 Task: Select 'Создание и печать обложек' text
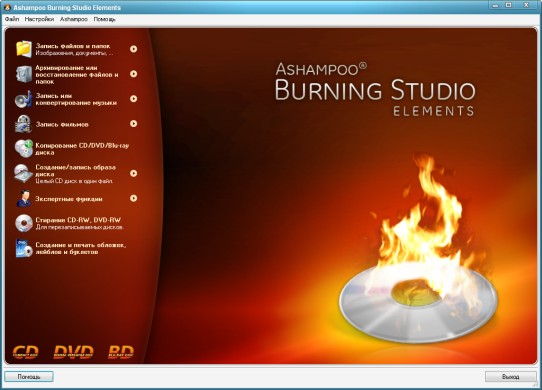81,249
